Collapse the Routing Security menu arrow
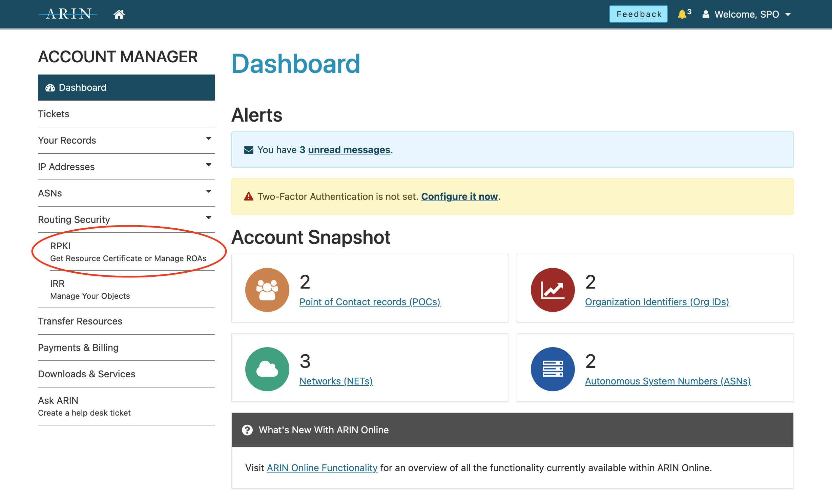The width and height of the screenshot is (832, 504). point(209,218)
